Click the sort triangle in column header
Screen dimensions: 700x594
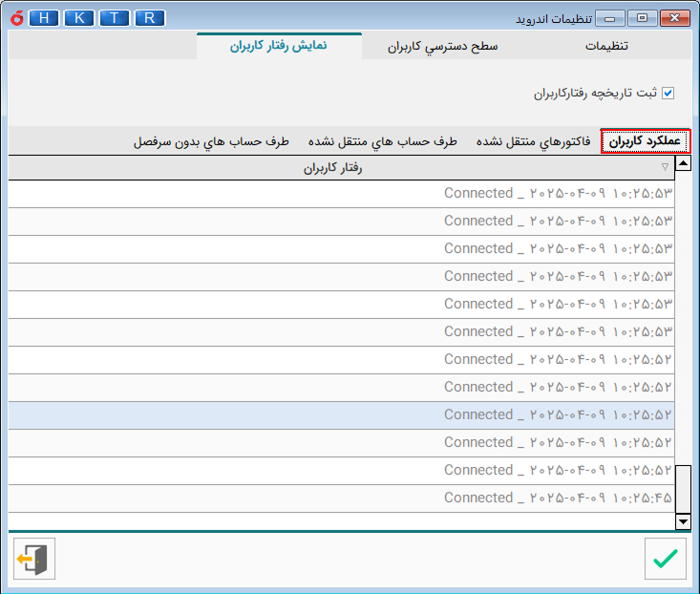point(665,167)
